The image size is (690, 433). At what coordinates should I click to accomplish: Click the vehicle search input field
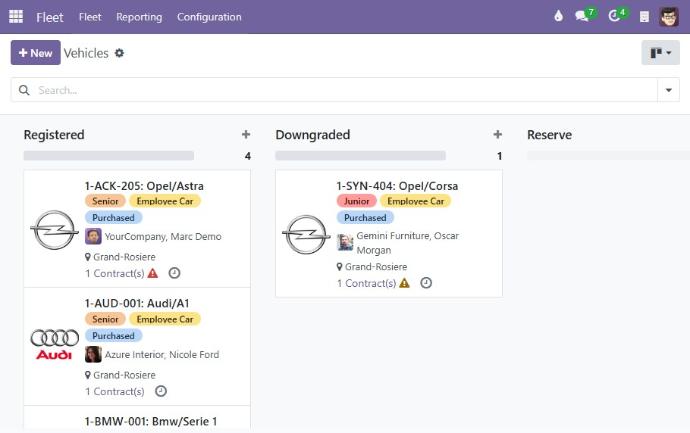(340, 90)
